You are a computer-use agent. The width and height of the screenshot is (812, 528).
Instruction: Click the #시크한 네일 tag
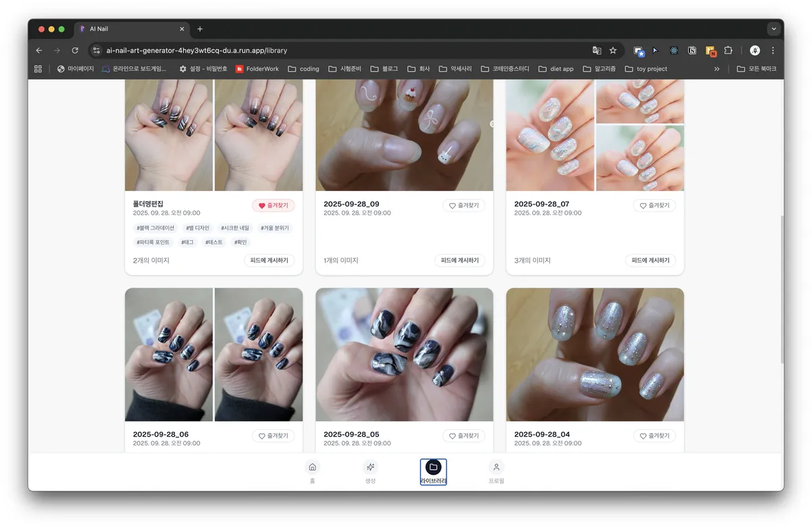click(x=235, y=228)
